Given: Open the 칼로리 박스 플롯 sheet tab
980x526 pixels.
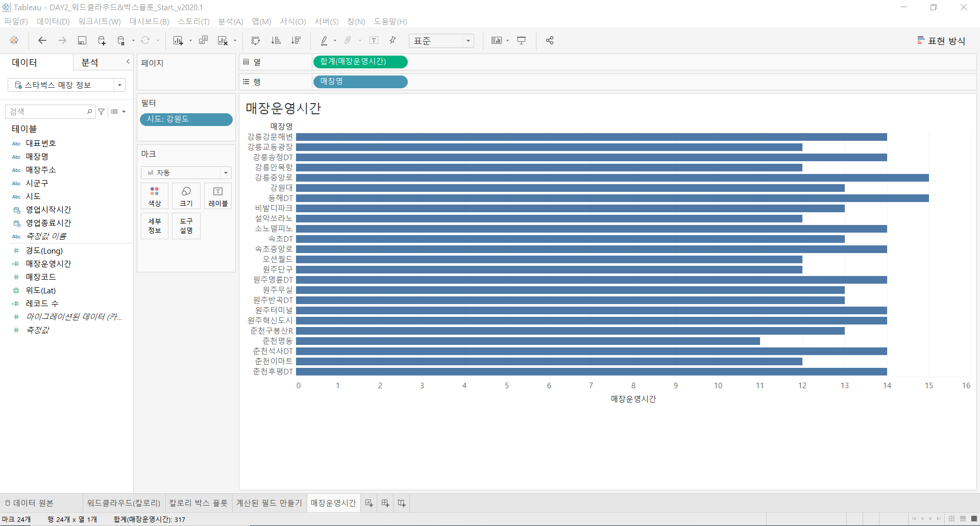Looking at the screenshot, I should point(199,503).
